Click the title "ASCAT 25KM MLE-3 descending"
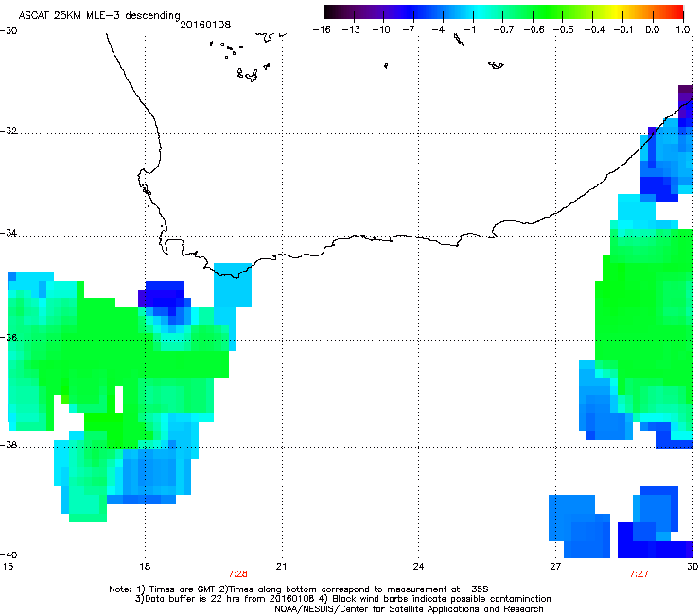 (x=99, y=16)
